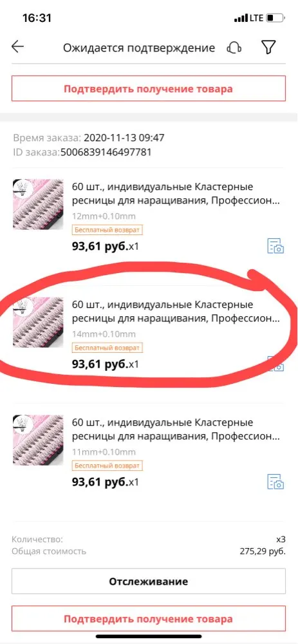Tap photo review icon for 12mm item

(x=276, y=245)
